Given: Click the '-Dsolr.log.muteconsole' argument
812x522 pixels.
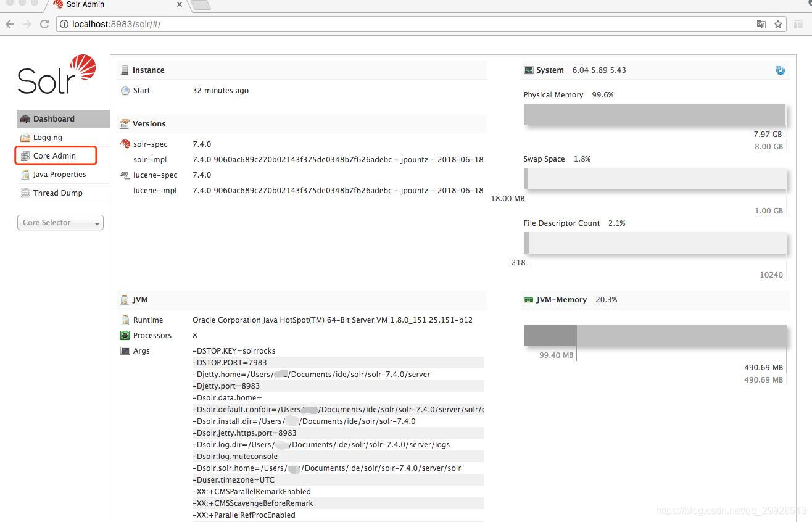Looking at the screenshot, I should tap(235, 456).
